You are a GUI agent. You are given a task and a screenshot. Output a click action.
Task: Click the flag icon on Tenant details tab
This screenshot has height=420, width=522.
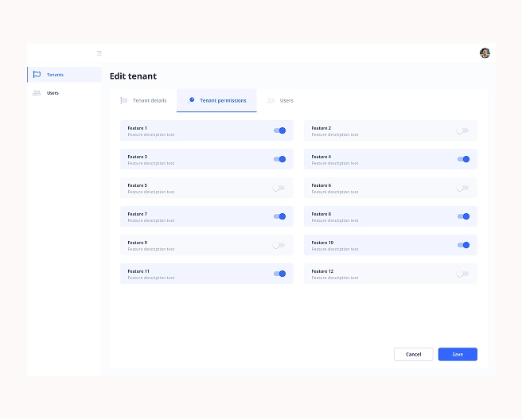point(124,100)
